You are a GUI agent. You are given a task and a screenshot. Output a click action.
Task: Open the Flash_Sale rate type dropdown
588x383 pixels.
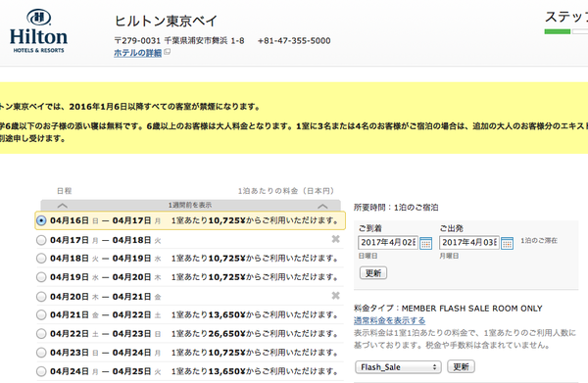click(x=398, y=367)
